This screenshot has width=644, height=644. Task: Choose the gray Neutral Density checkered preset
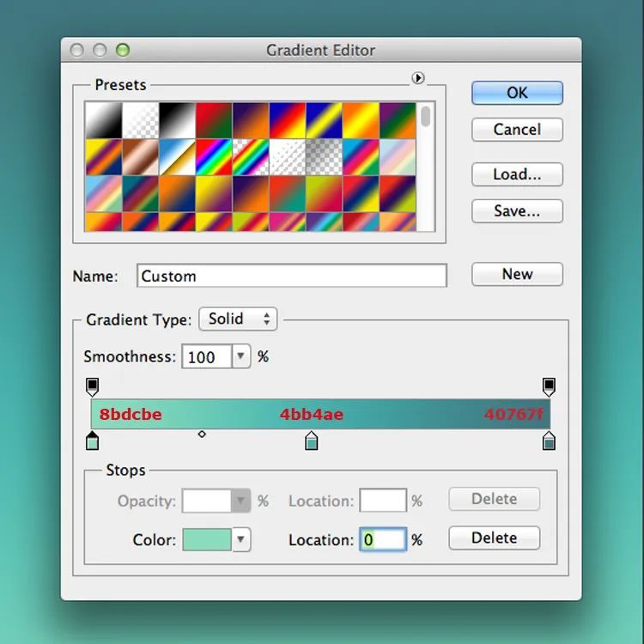[x=324, y=157]
